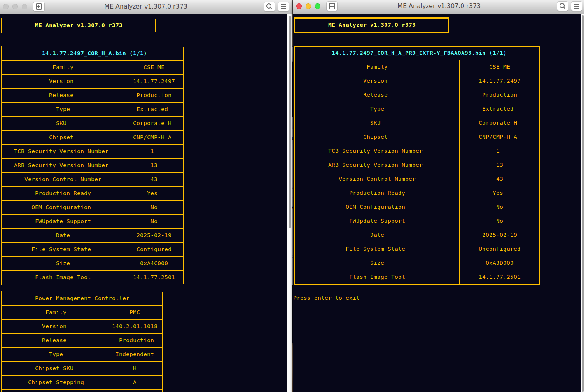Click the 'Chipset Stepping' label
Image resolution: width=584 pixels, height=392 pixels.
pyautogui.click(x=56, y=382)
